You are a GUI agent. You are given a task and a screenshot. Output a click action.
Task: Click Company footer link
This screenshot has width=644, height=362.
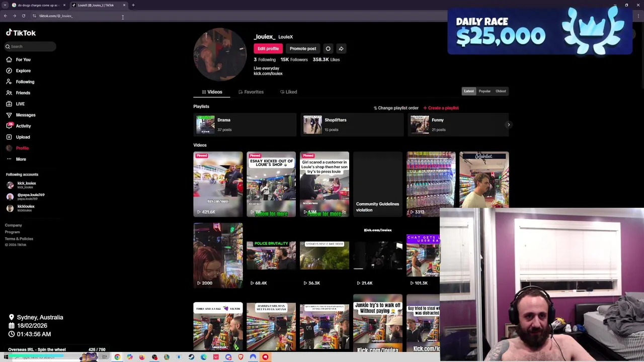click(14, 225)
